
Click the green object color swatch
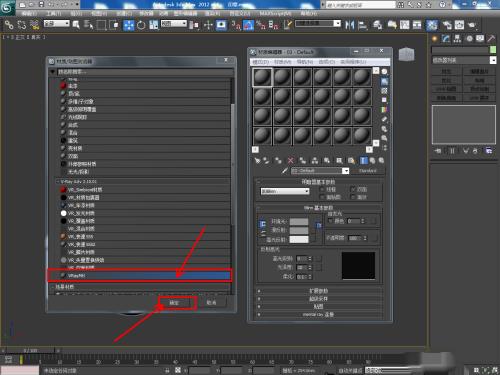(493, 50)
